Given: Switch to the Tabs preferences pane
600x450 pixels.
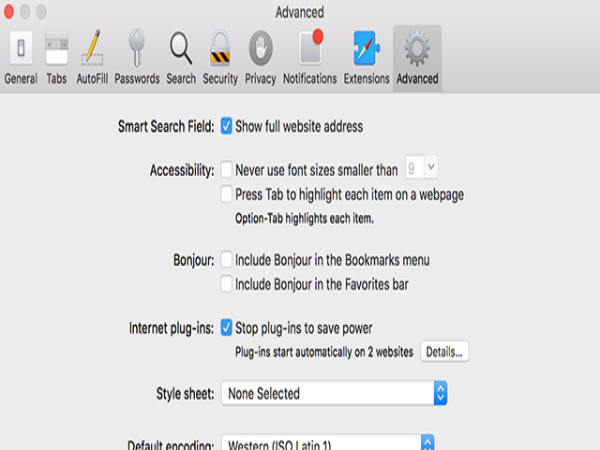Looking at the screenshot, I should click(x=56, y=58).
